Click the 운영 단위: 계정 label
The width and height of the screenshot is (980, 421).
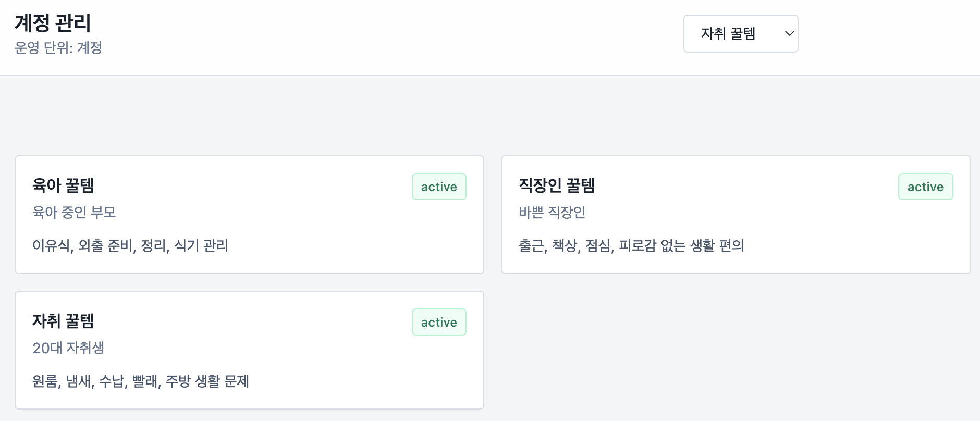59,48
